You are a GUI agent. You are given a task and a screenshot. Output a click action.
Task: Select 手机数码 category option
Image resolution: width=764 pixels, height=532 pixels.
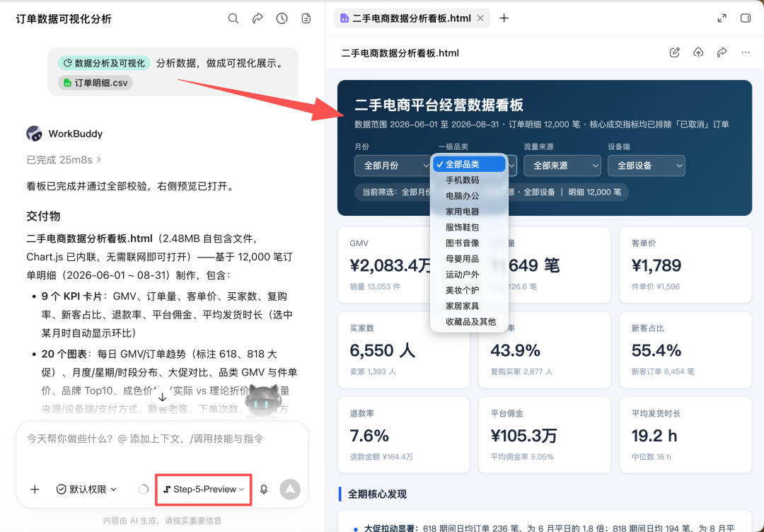click(469, 180)
